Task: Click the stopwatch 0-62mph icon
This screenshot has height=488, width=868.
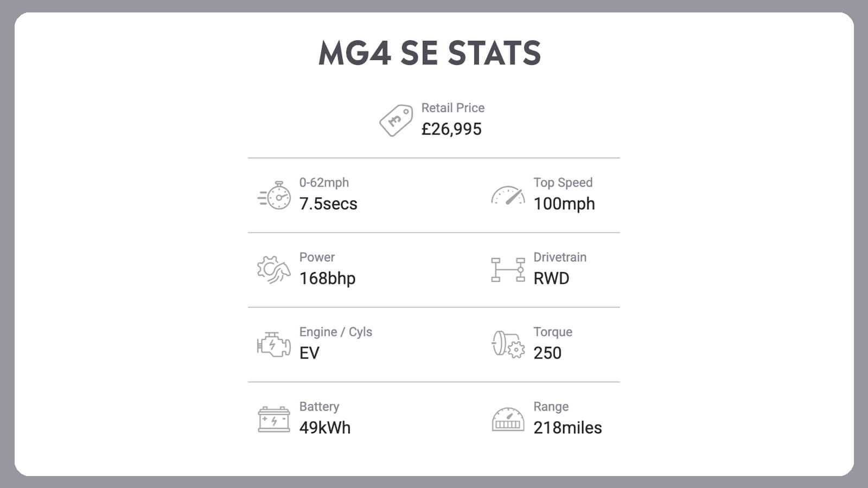Action: click(274, 195)
